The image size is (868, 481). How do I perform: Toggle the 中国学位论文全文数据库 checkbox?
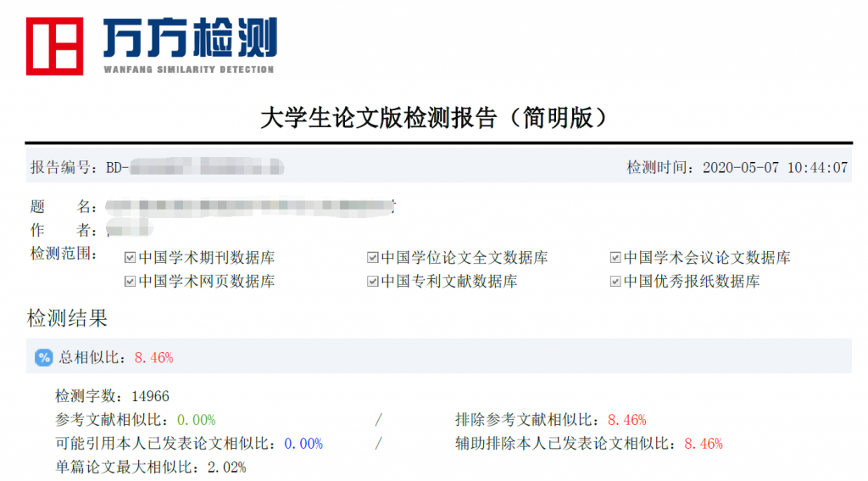tap(372, 258)
